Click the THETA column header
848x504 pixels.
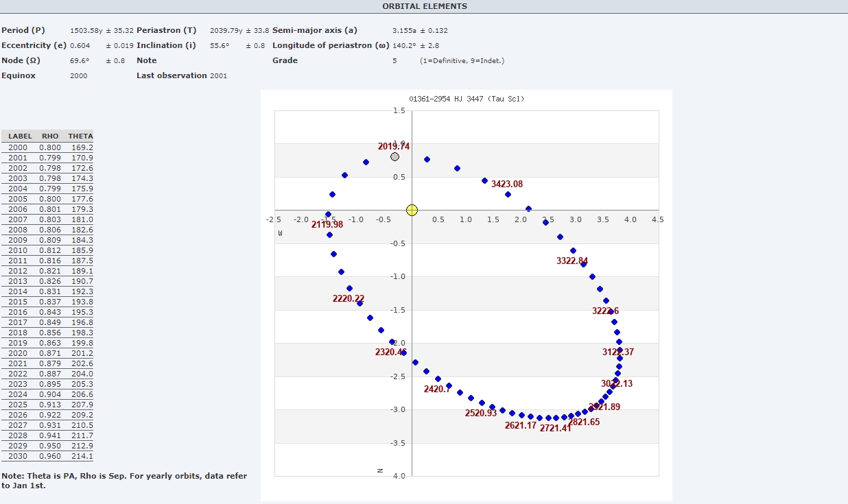[80, 136]
